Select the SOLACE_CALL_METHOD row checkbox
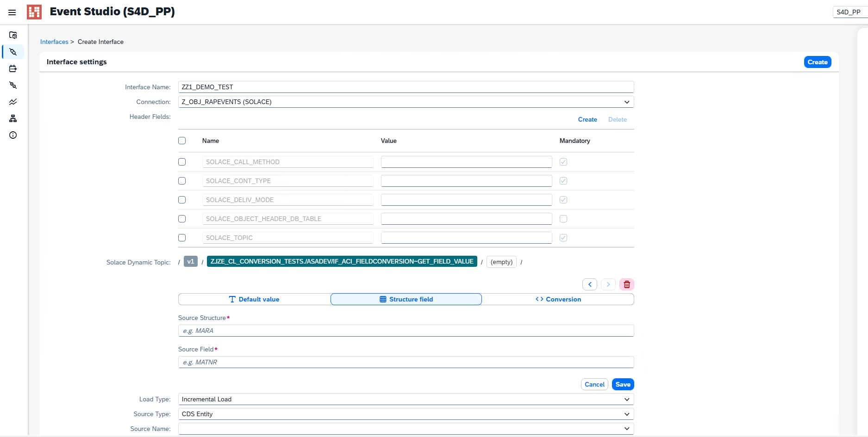 (x=182, y=162)
